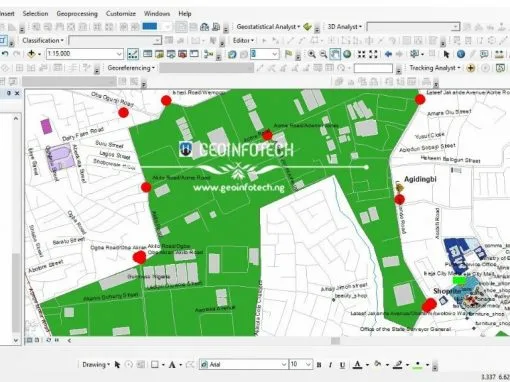Click the horizontal map scrollbar thumb
Screen dimensions: 510x382
(x=335, y=341)
